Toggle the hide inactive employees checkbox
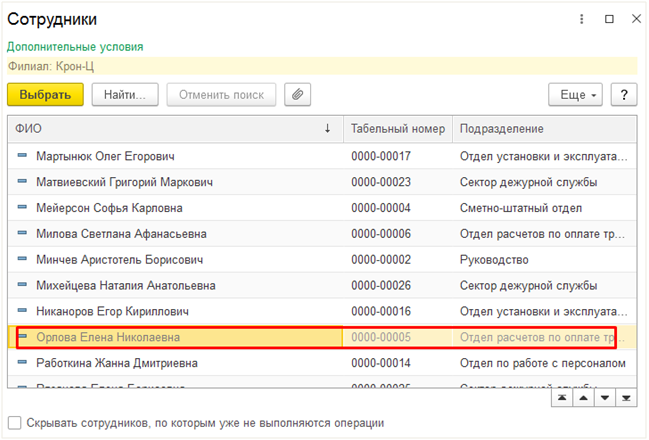 coord(14,423)
